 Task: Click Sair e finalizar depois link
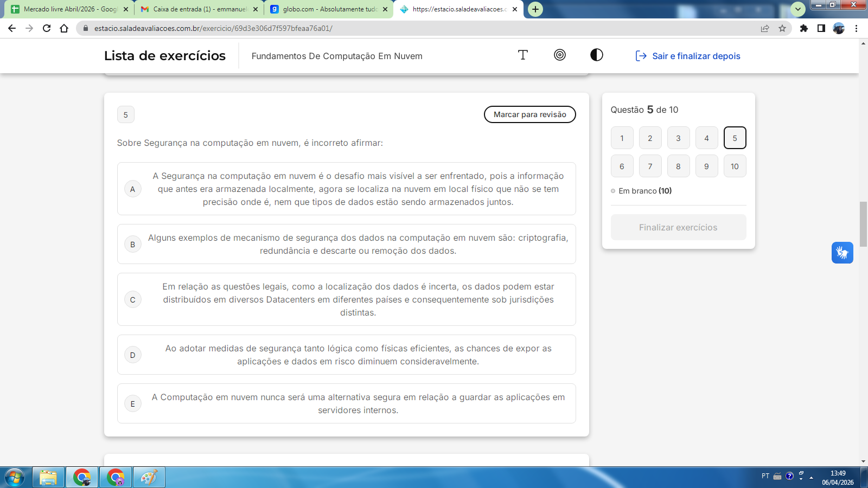tap(688, 56)
